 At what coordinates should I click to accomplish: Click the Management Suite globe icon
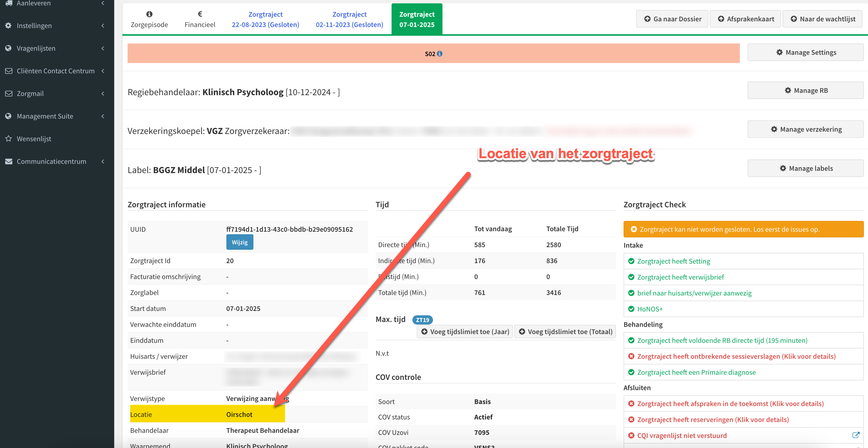tap(8, 116)
